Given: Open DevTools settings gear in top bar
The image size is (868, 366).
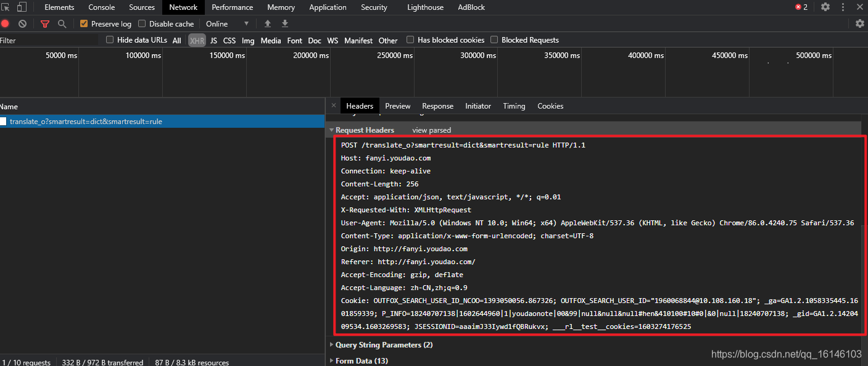Looking at the screenshot, I should (825, 7).
